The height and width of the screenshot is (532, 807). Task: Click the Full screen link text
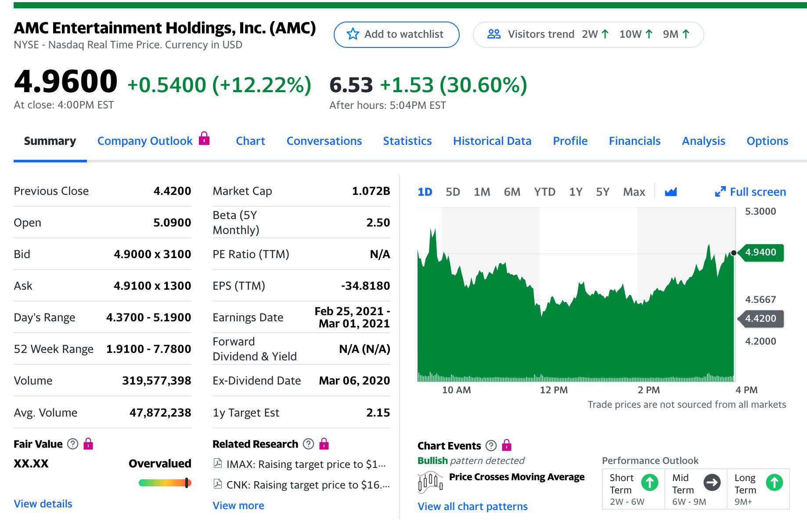[758, 192]
